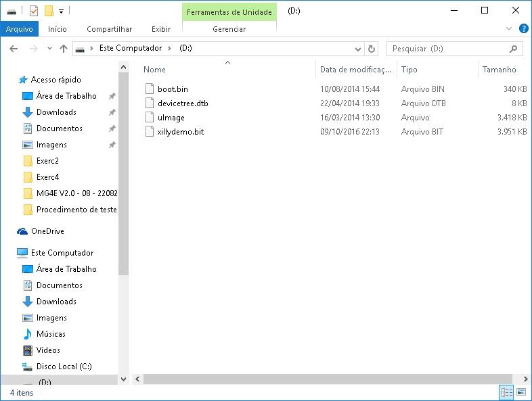
Task: Switch to large icons view in status bar
Action: click(522, 392)
